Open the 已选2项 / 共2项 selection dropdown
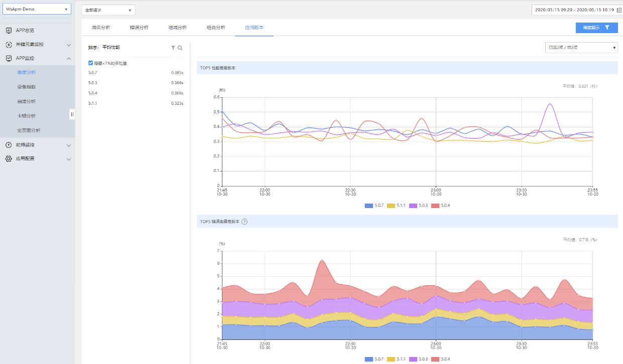This screenshot has height=364, width=623. tap(581, 48)
